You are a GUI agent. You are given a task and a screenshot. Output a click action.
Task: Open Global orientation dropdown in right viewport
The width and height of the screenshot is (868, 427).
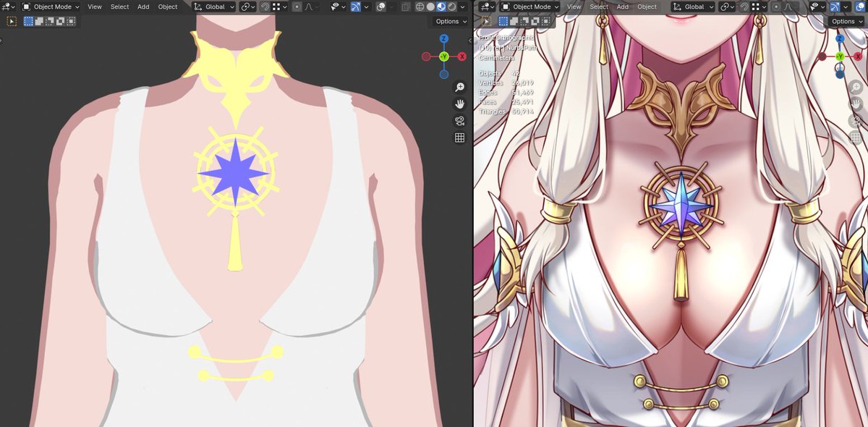coord(693,7)
